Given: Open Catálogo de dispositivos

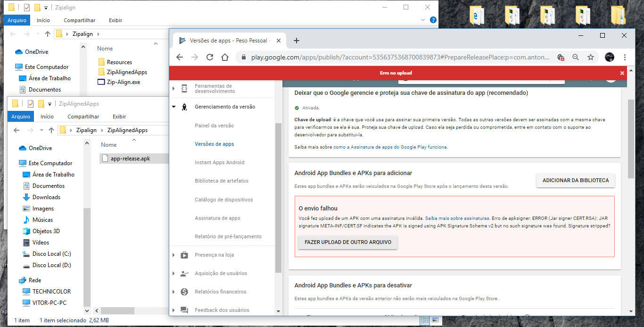Looking at the screenshot, I should (224, 200).
